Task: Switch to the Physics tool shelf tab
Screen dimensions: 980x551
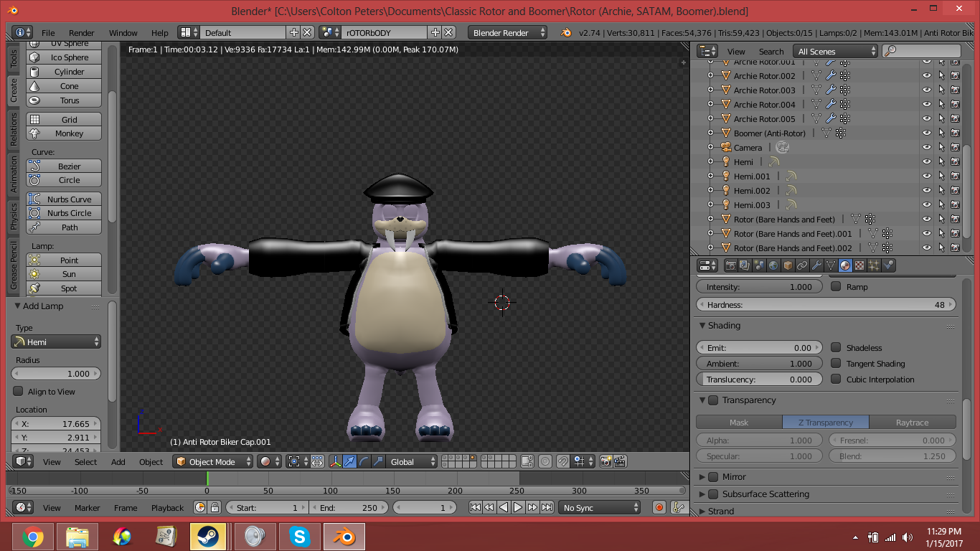Action: point(14,216)
